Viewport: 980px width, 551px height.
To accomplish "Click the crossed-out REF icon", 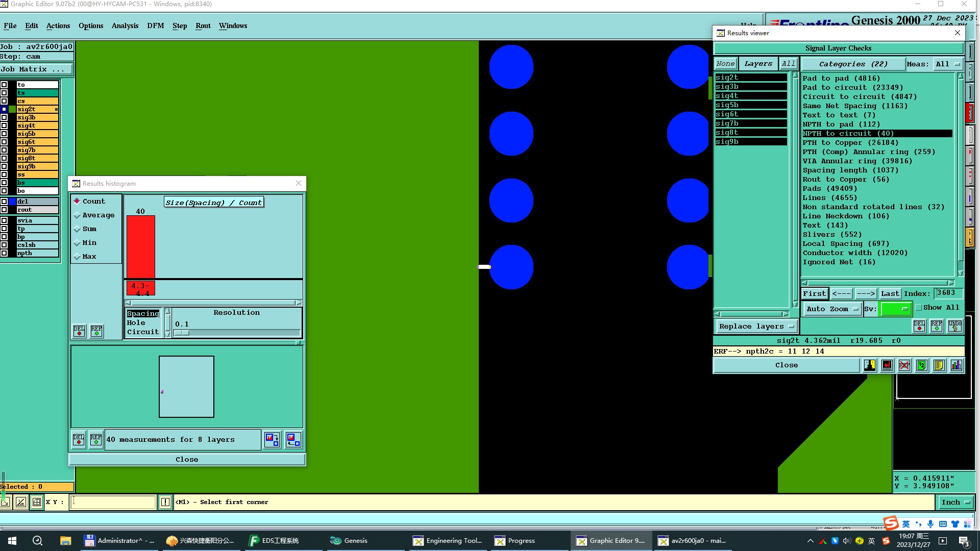I will pos(904,365).
